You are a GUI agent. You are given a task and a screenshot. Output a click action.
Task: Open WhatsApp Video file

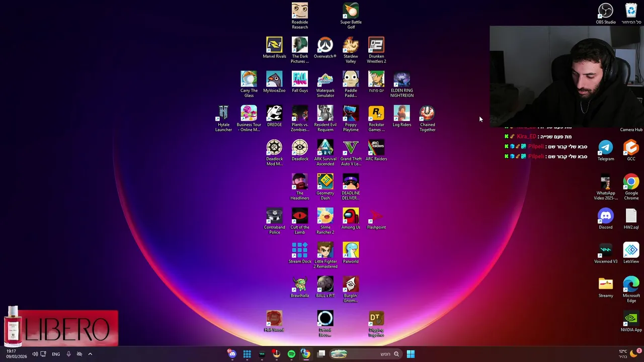(x=606, y=187)
